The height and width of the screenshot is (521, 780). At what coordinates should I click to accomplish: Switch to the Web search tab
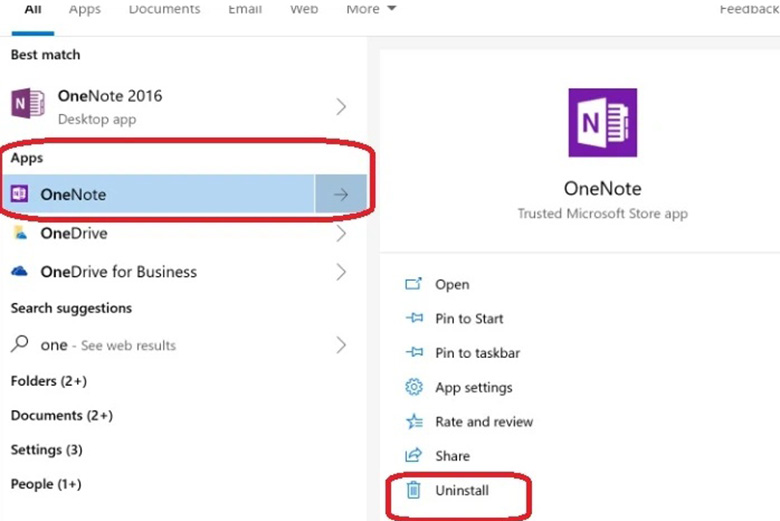(304, 8)
